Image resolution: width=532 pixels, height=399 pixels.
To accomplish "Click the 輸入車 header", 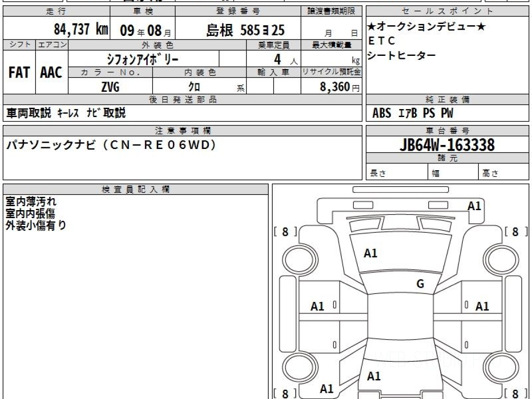I will 274,73.
